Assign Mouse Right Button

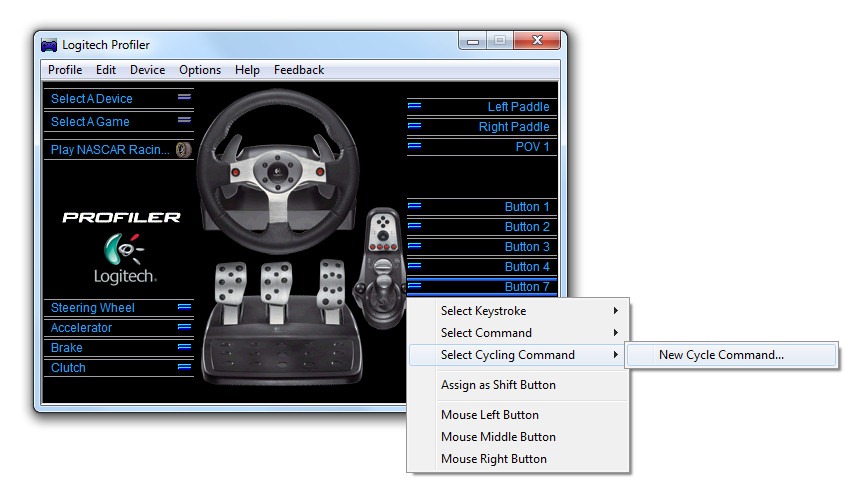(518, 459)
